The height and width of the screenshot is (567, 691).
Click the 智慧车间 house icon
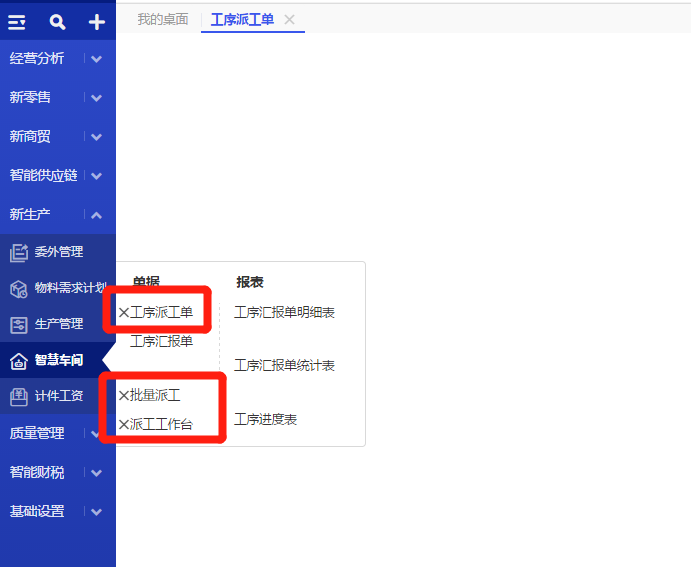tap(19, 361)
